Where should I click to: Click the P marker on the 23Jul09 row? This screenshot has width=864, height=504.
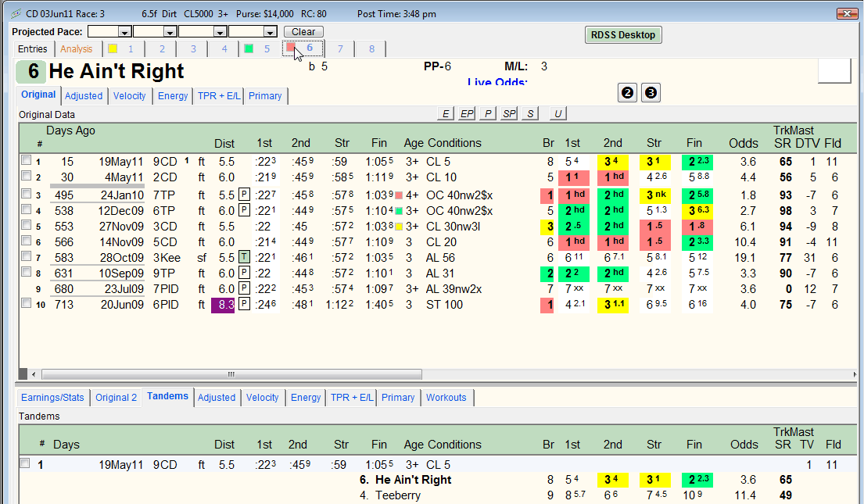point(244,288)
